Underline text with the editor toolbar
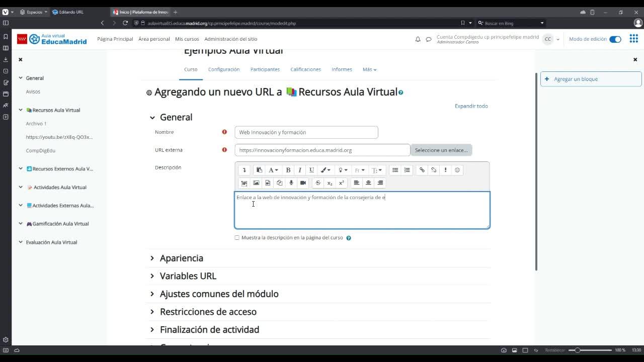Screen dimensions: 644x362 311,170
